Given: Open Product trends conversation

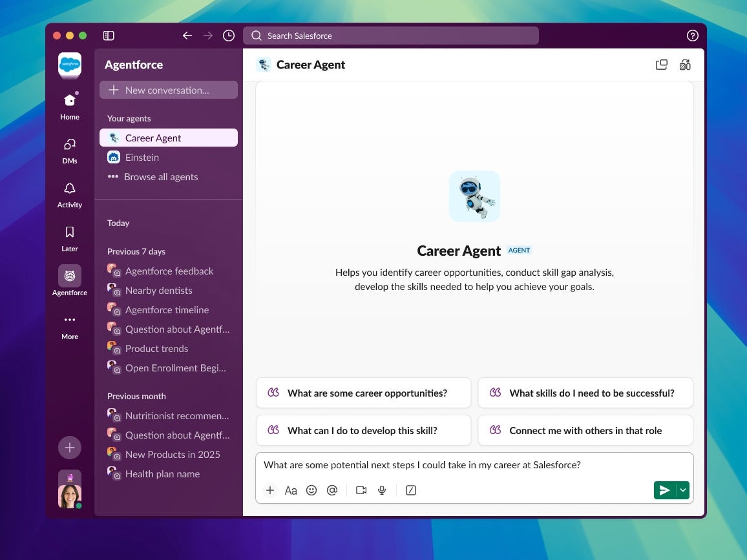Looking at the screenshot, I should 168,349.
